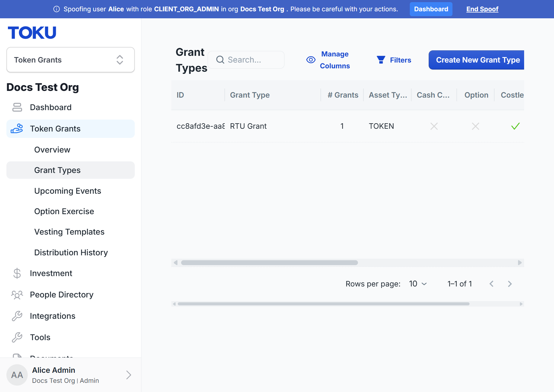Click the AA user avatar
This screenshot has width=554, height=392.
(17, 375)
